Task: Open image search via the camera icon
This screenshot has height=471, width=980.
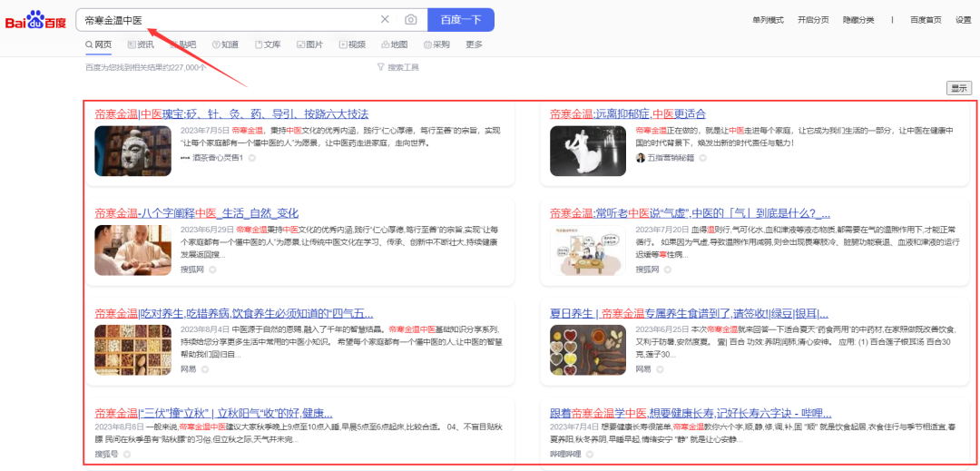Action: pos(410,19)
